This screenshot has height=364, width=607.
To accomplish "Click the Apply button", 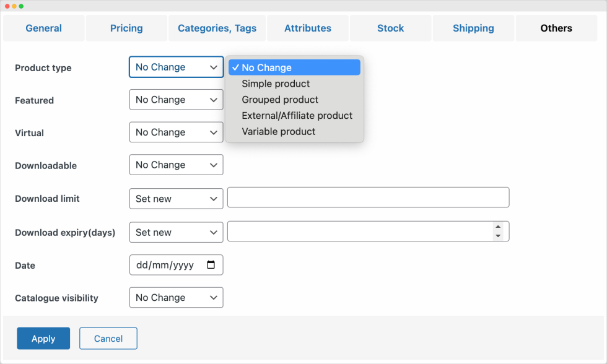I will pos(43,339).
